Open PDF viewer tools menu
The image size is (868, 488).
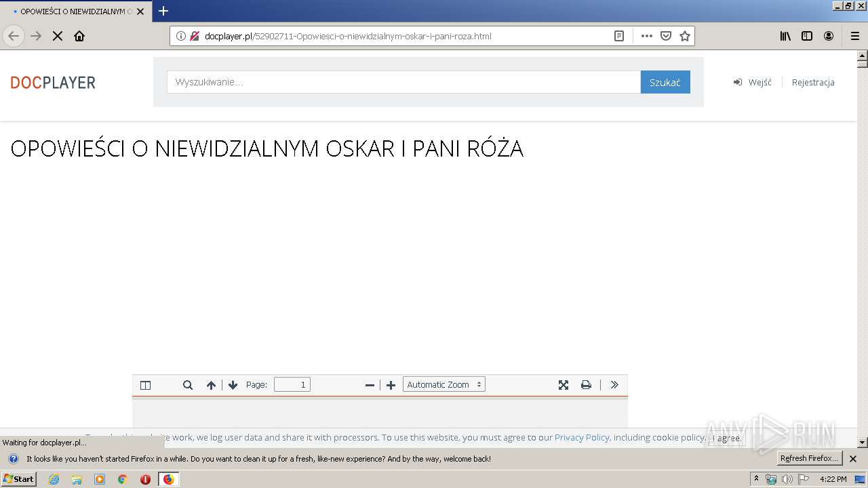click(x=614, y=385)
